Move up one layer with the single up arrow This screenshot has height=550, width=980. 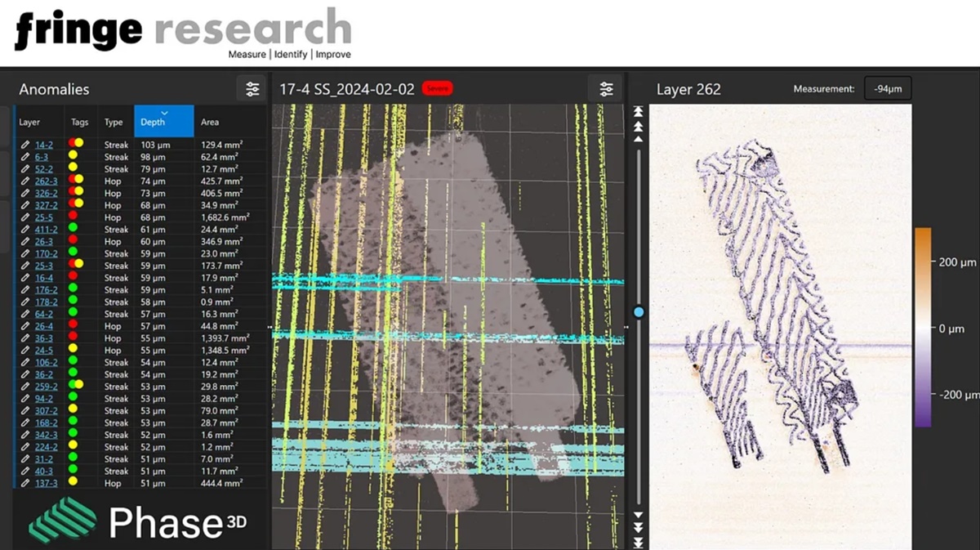(x=639, y=139)
